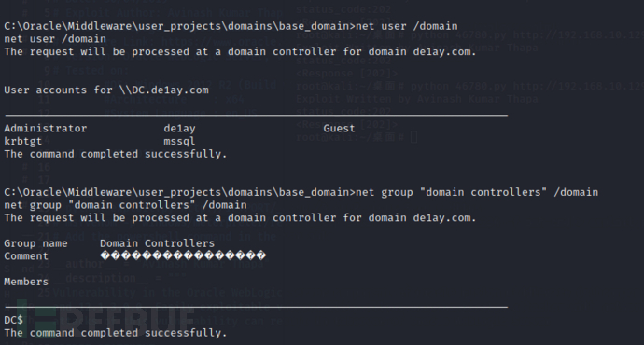
Task: Click the Administrator account name in the user list
Action: 46,129
